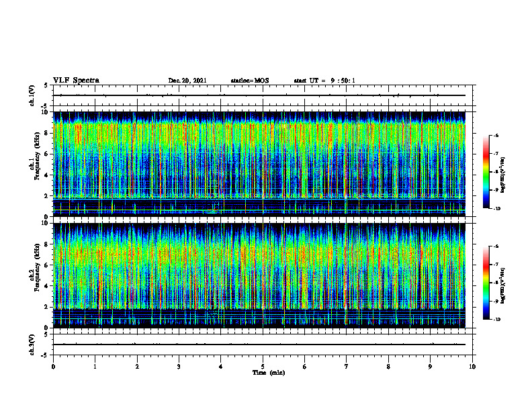
Task: Click the "VLF Spectra" plot title
Action: (x=76, y=81)
